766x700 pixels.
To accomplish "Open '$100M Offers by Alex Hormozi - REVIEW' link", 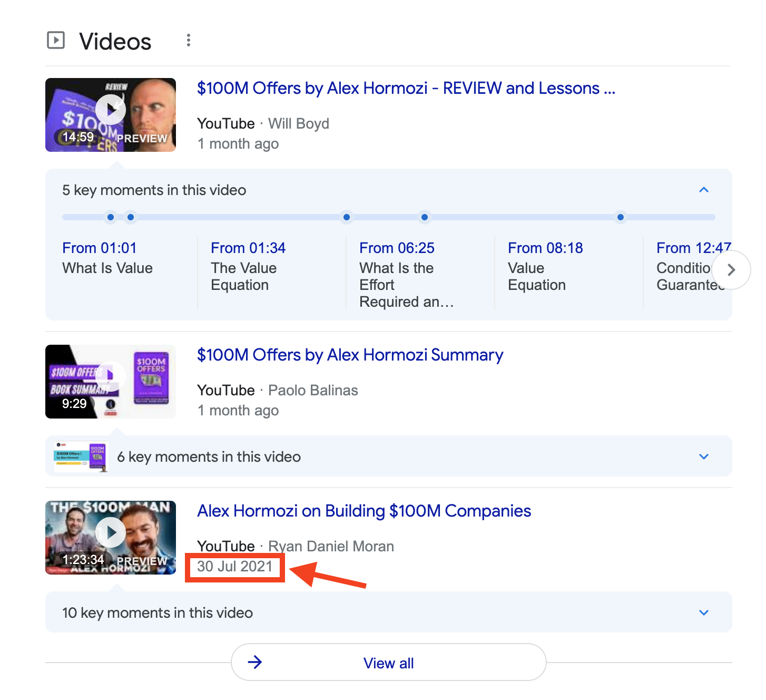I will 406,88.
